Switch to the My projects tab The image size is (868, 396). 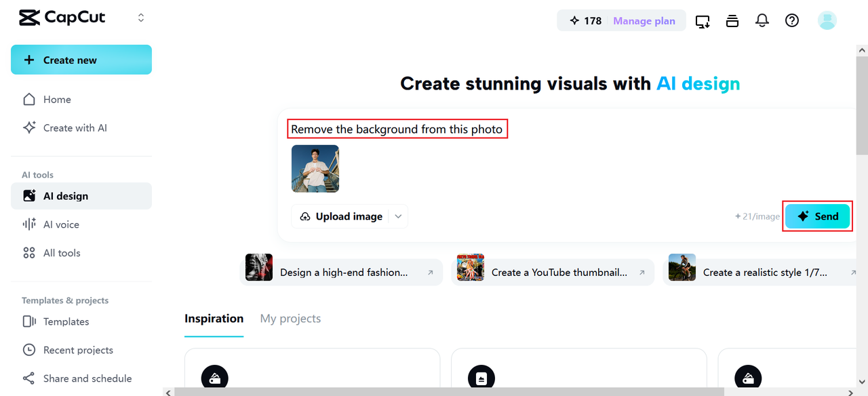tap(290, 319)
